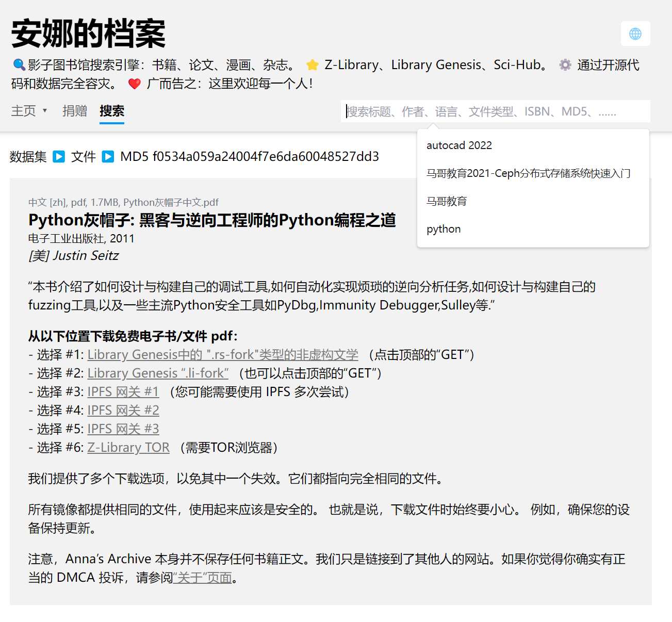Click 文件 breadcrumb text
The height and width of the screenshot is (622, 672).
coord(84,156)
